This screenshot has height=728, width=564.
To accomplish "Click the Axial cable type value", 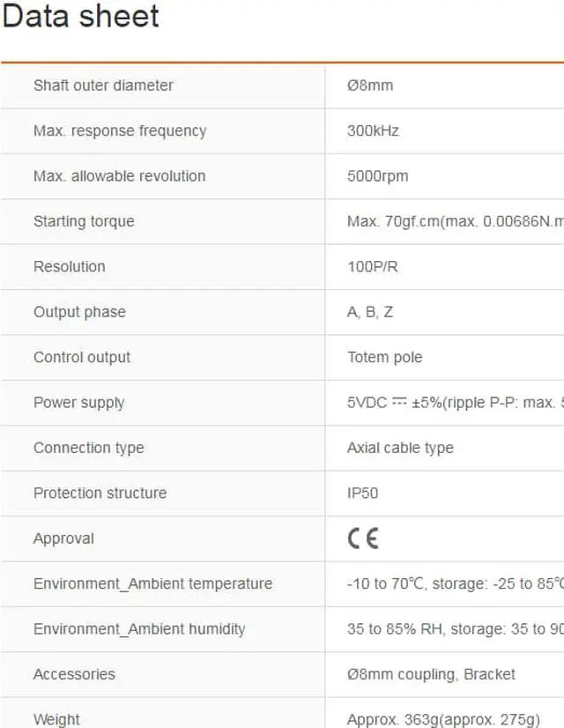I will click(x=400, y=448).
